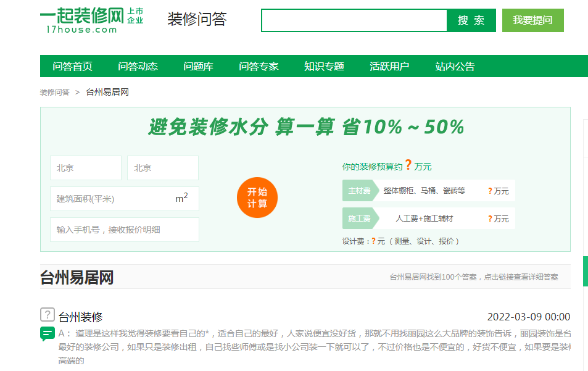Click the 一起装修网 17house.com logo
This screenshot has height=371, width=588.
pyautogui.click(x=91, y=20)
